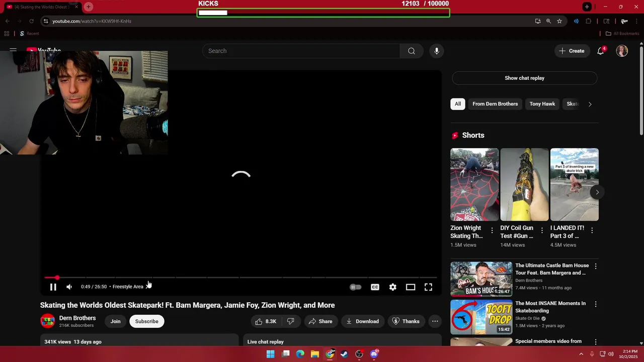Viewport: 644px width, 362px height.
Task: Open the YouTube notifications bell
Action: click(601, 51)
